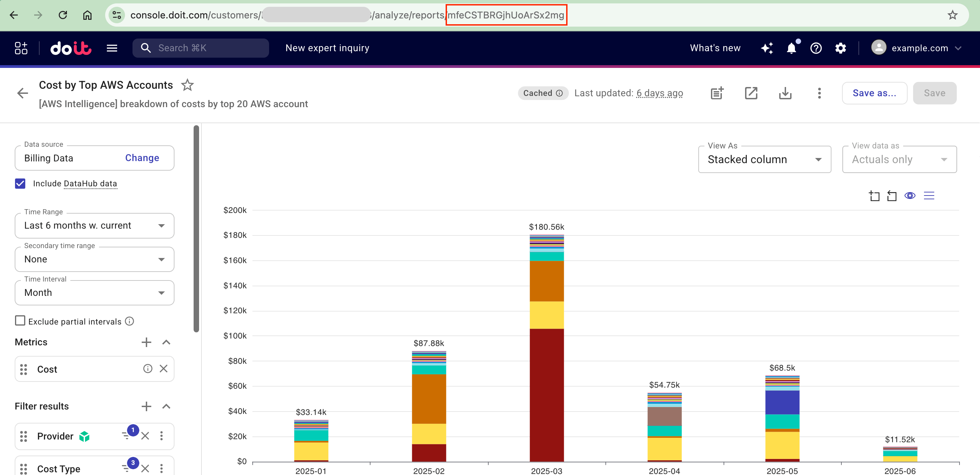The height and width of the screenshot is (475, 980).
Task: Open the notifications bell
Action: coord(791,48)
